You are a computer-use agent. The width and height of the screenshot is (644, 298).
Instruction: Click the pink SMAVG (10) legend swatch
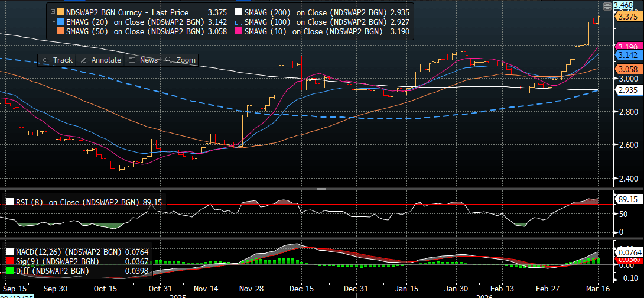coord(239,31)
